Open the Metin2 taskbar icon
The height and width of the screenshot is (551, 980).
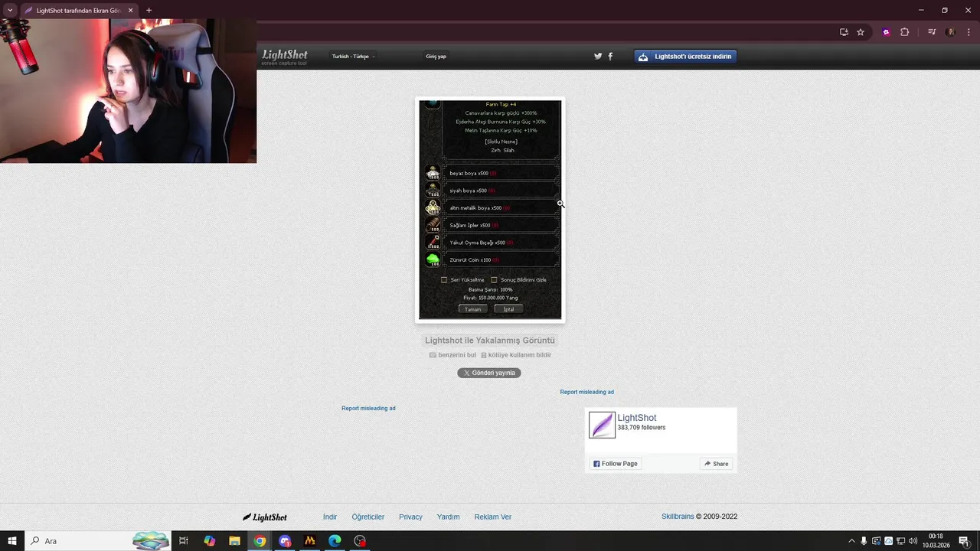click(309, 541)
